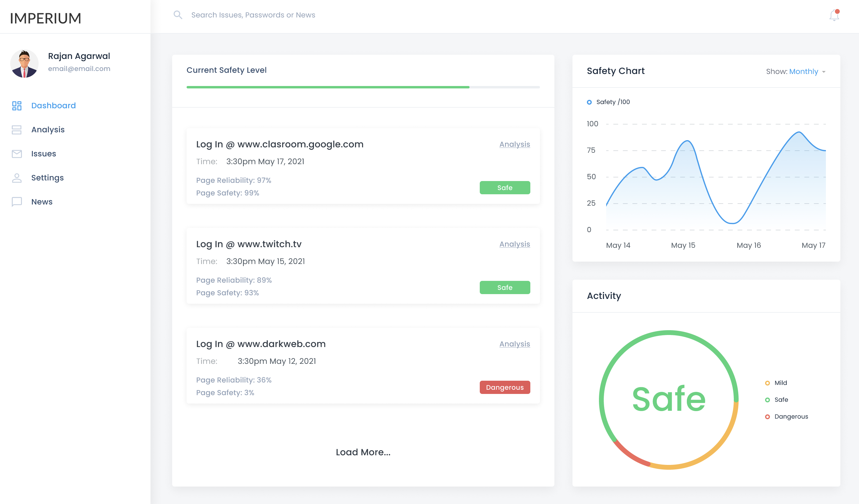
Task: Open notifications bell icon
Action: click(834, 15)
